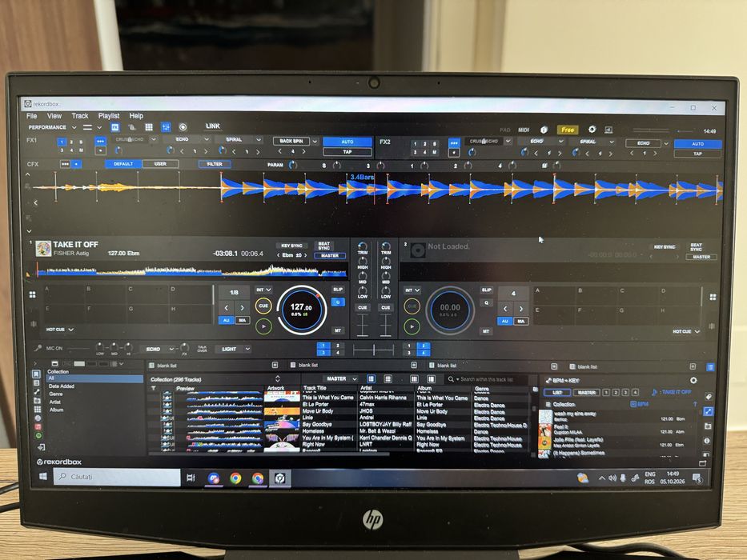Open the File menu
Viewport: 747px width, 560px height.
32,116
